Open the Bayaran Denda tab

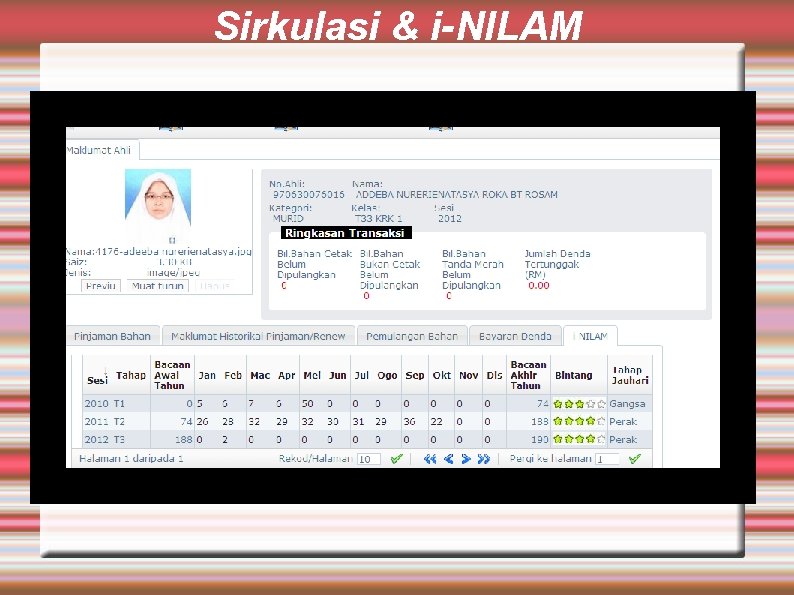[515, 336]
